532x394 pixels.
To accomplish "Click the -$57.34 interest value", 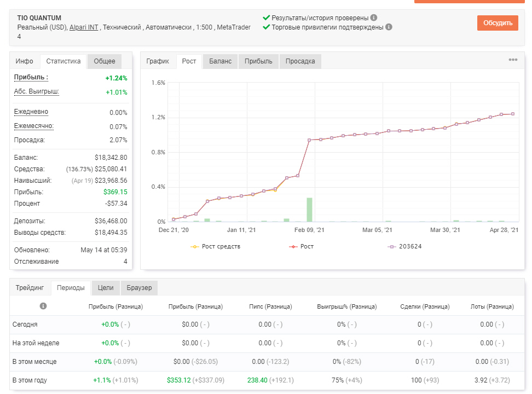I will point(116,204).
